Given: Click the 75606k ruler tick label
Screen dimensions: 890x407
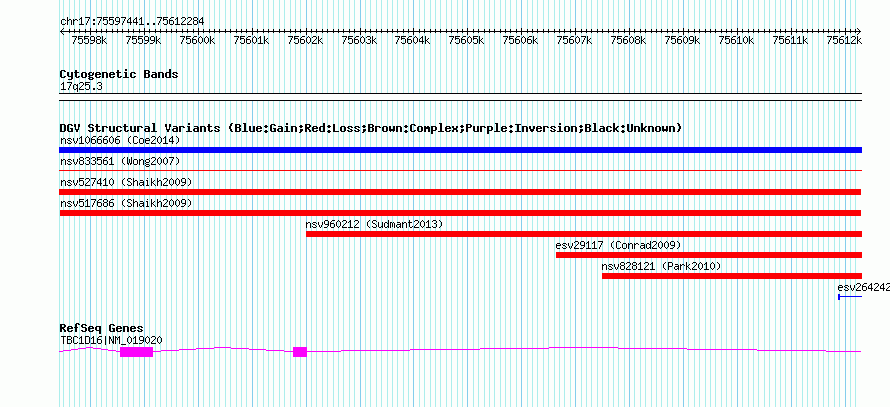Looking at the screenshot, I should point(520,40).
